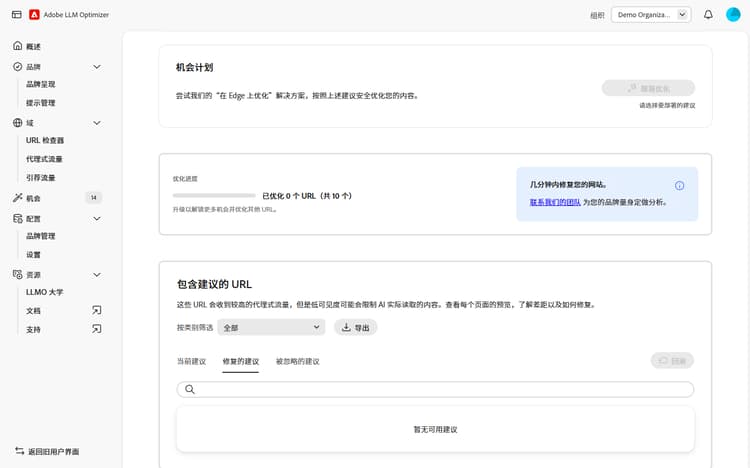
Task: Click the 品牌 checkmark icon
Action: pyautogui.click(x=18, y=67)
